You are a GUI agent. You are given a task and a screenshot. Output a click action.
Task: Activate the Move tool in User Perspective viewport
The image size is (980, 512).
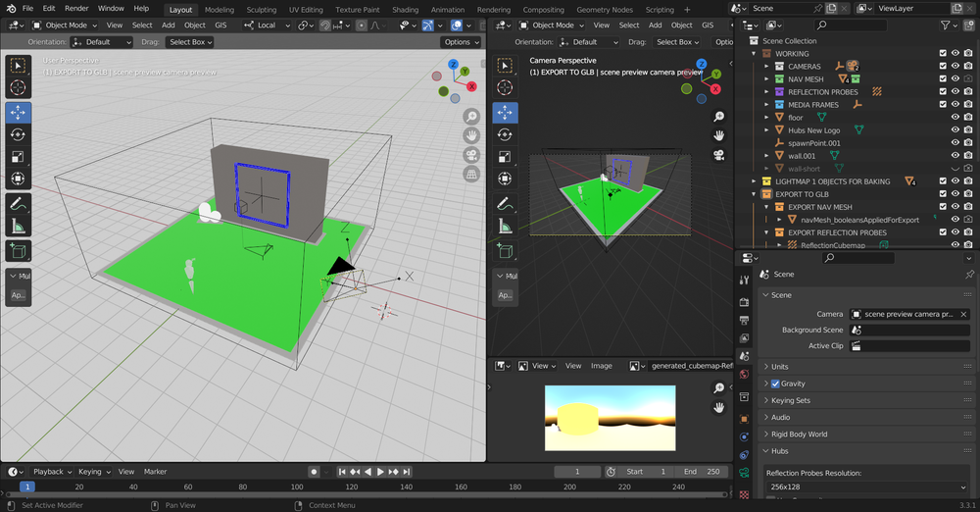[18, 113]
